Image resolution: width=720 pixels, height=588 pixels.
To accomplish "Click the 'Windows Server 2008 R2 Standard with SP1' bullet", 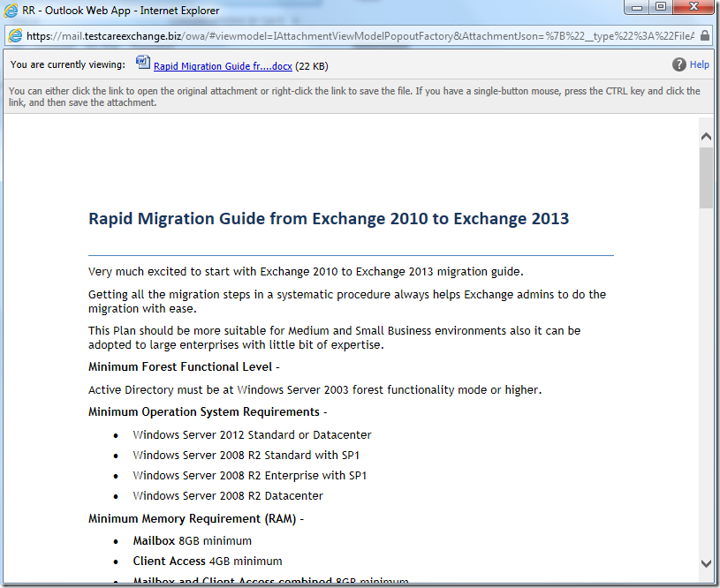I will click(246, 455).
